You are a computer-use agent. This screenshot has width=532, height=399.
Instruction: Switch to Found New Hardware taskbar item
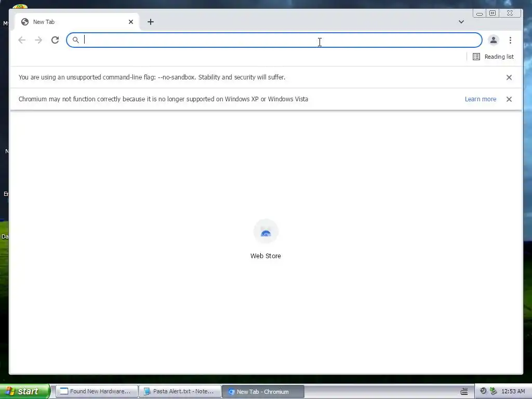click(x=97, y=391)
